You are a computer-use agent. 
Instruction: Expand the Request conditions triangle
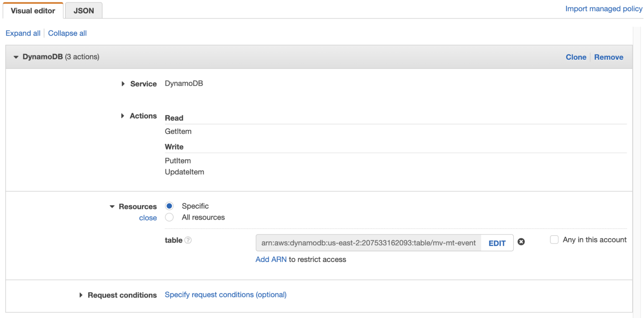(x=81, y=295)
